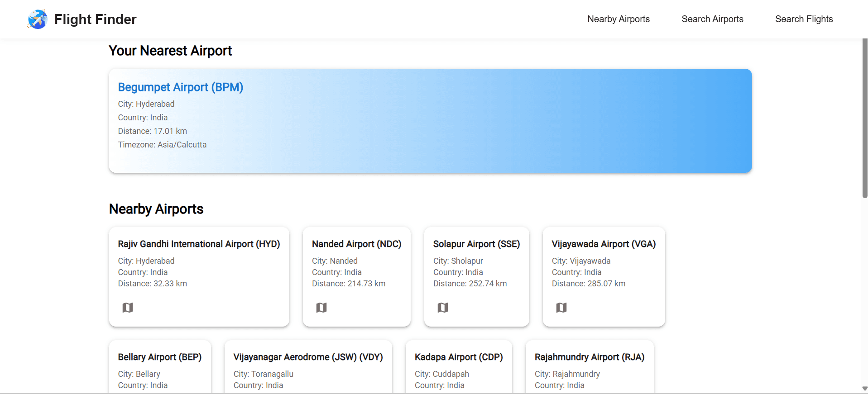Choose the Kadapa Airport (CDP) card
The image size is (868, 394).
[x=459, y=357]
